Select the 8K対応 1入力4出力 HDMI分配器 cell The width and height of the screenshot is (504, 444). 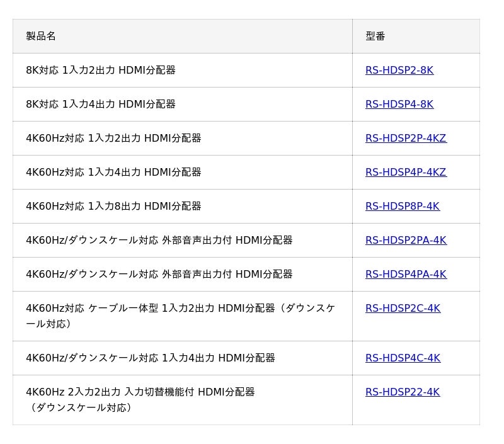[101, 105]
